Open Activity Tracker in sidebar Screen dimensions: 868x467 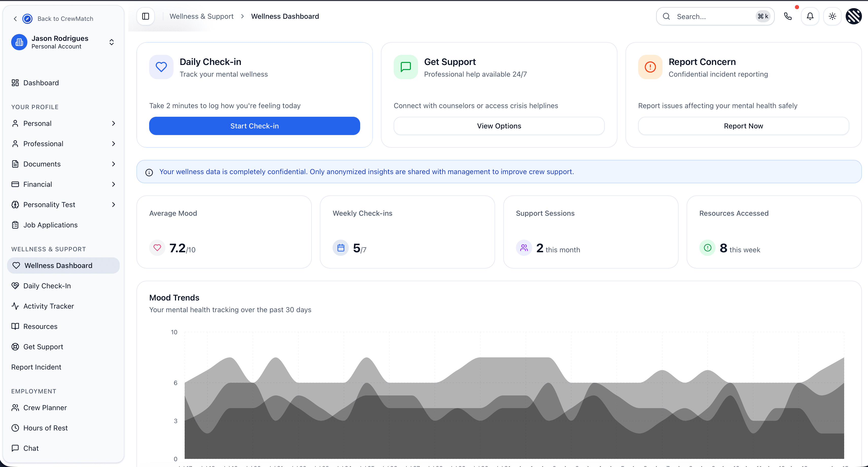48,306
